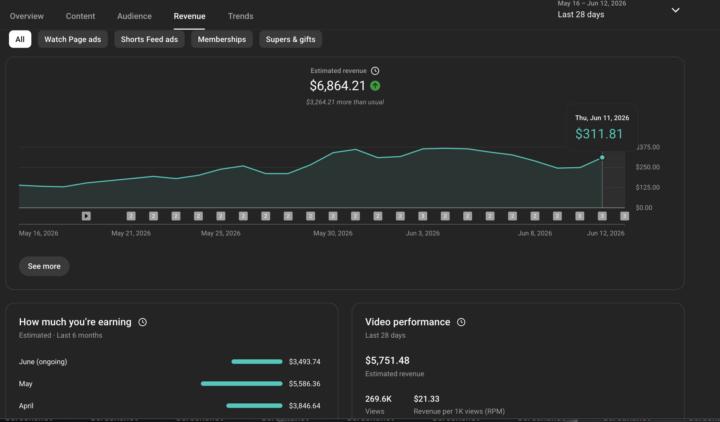Screen dimensions: 720x422
Task: Click the clock icon beside How much you're earning
Action: (143, 322)
